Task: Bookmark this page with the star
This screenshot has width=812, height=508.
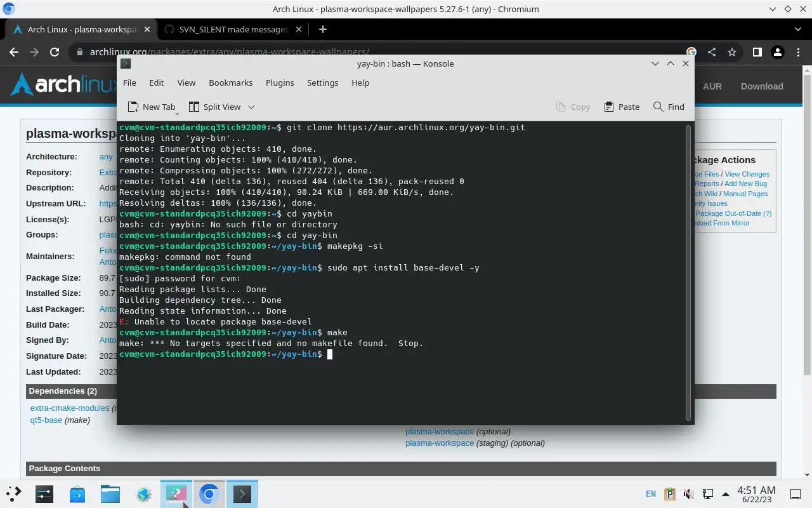Action: click(x=732, y=52)
